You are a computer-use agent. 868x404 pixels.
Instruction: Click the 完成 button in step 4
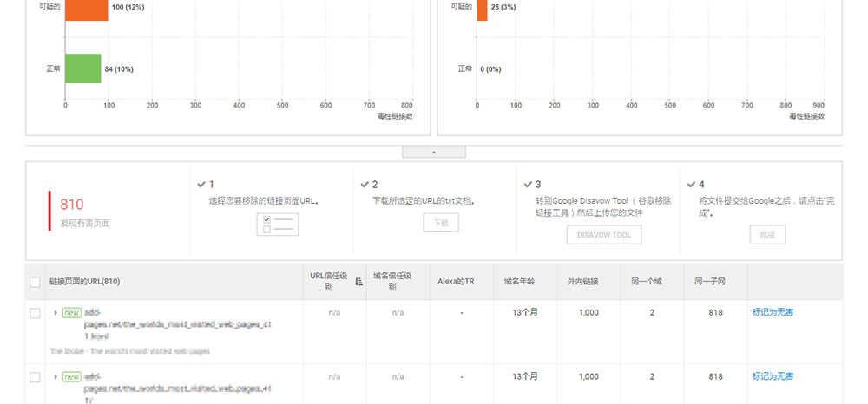(766, 235)
